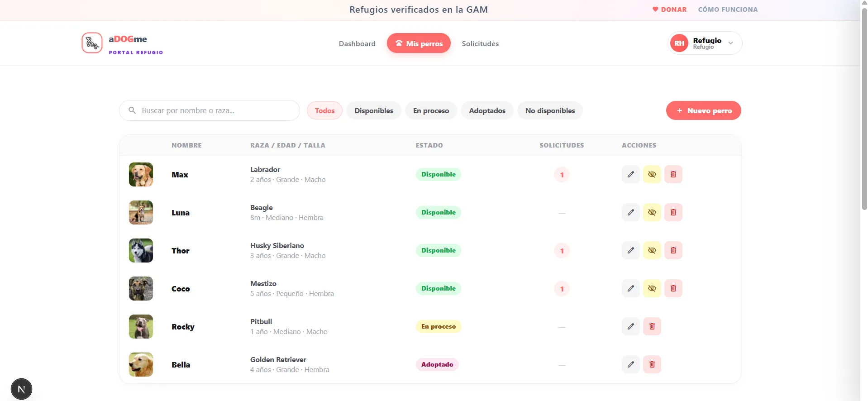This screenshot has width=868, height=401.
Task: Delete Coco with the trash icon
Action: click(x=673, y=288)
